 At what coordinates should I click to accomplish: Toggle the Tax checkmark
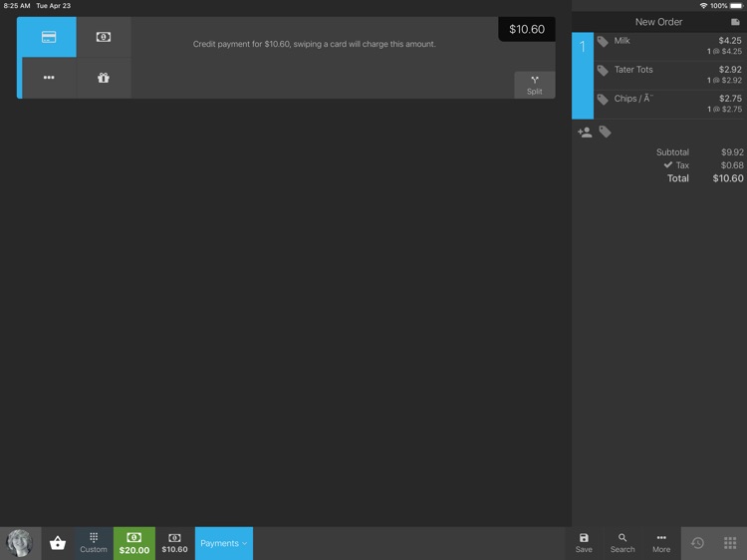click(668, 164)
